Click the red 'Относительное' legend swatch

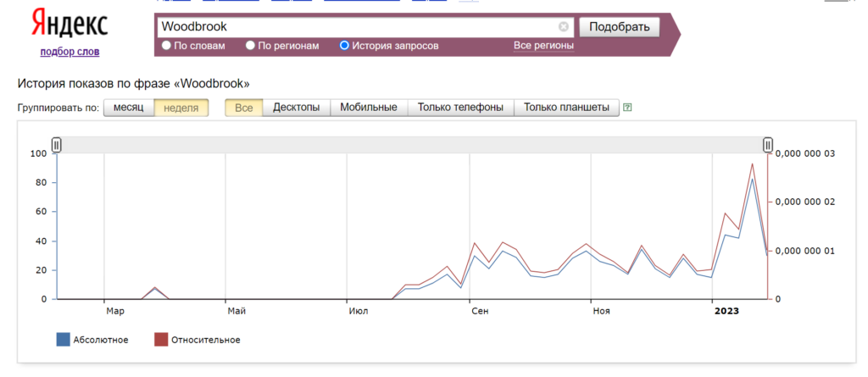(x=160, y=340)
